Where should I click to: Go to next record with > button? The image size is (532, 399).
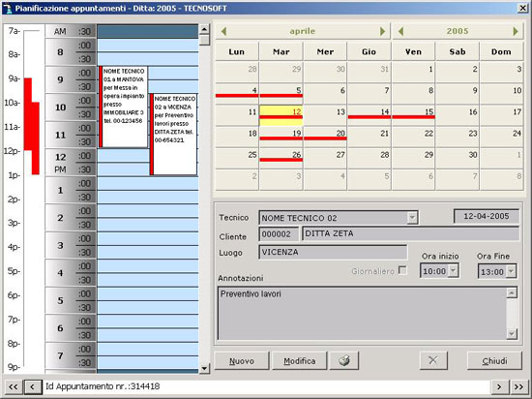pos(499,386)
